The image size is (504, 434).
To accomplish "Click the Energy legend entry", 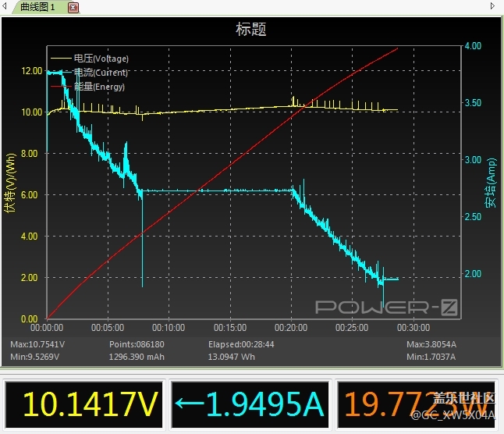I will point(98,87).
